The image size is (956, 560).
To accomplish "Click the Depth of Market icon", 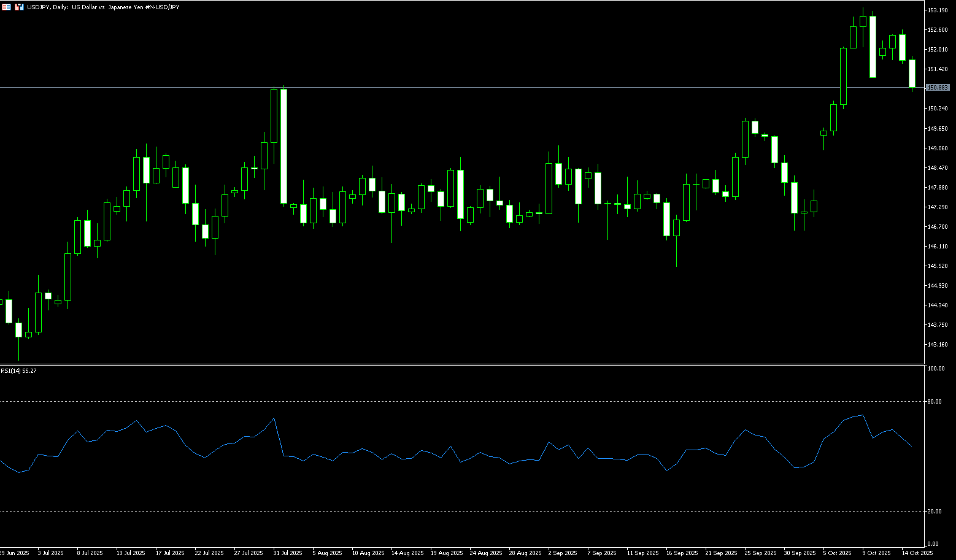I will click(x=18, y=7).
